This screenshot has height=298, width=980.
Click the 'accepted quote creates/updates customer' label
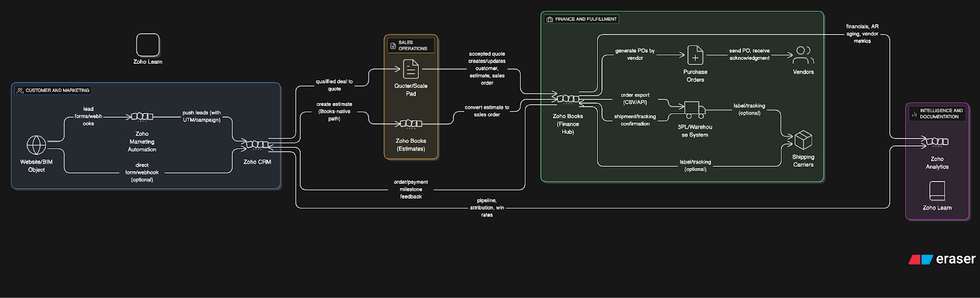[487, 69]
